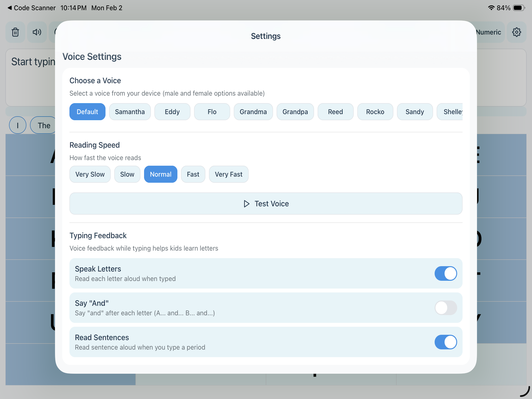Tap the Choose a Voice heading
This screenshot has height=399, width=532.
pos(95,81)
